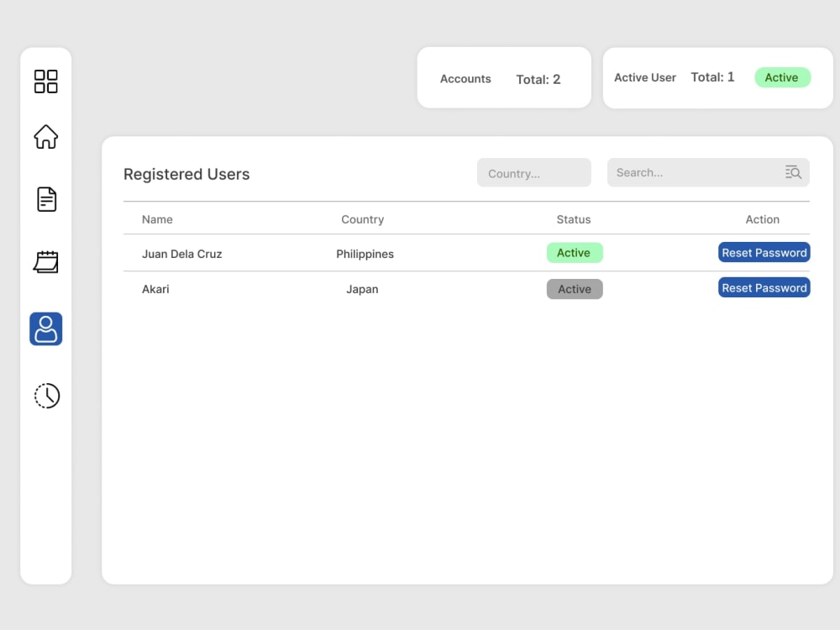Open the history clock icon
Viewport: 840px width, 630px height.
[x=46, y=396]
